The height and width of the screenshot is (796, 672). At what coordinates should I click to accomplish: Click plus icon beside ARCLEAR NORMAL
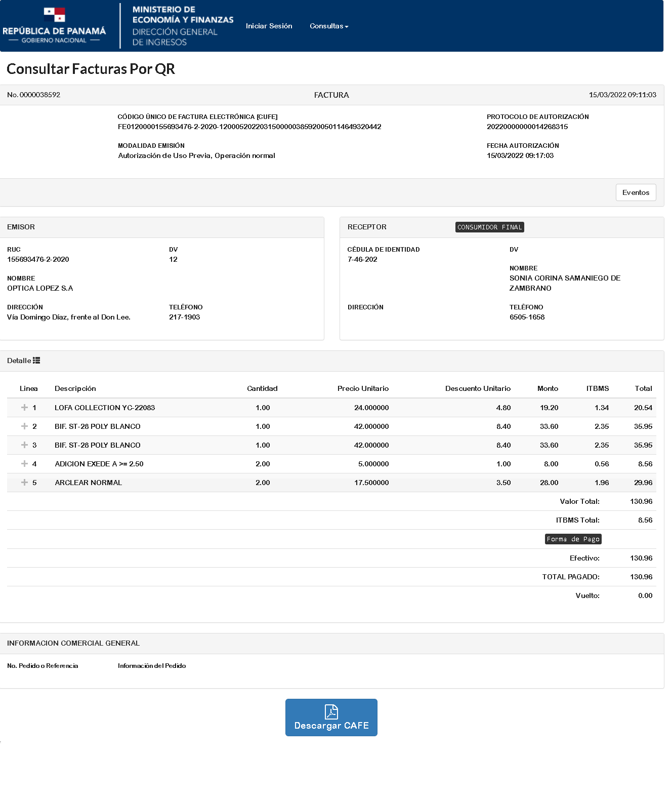click(x=24, y=483)
